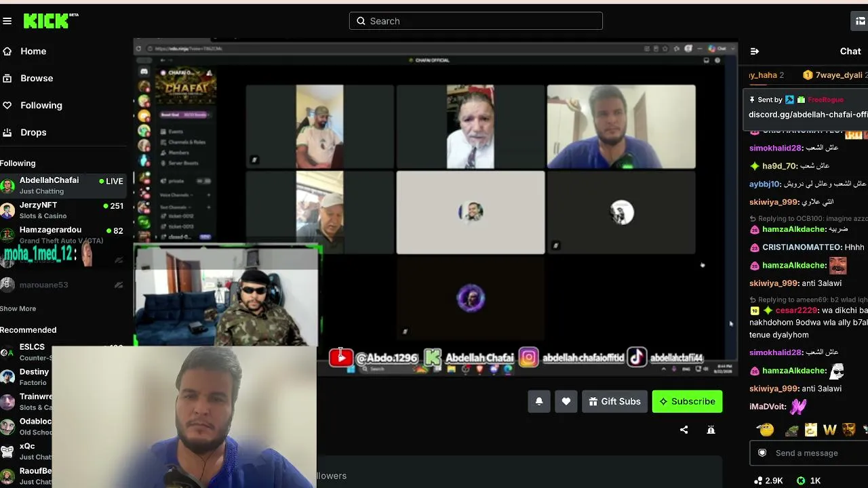The image size is (868, 488).
Task: Focus the Search field
Action: click(475, 21)
